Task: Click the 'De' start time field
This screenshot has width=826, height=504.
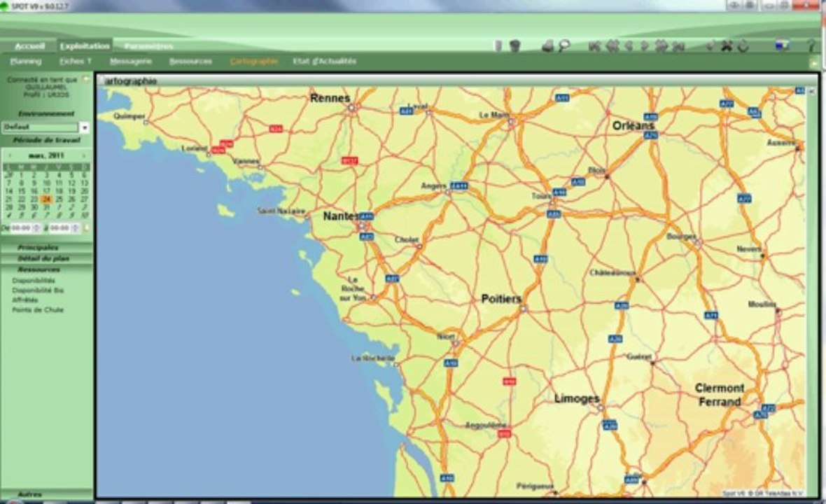Action: coord(21,228)
